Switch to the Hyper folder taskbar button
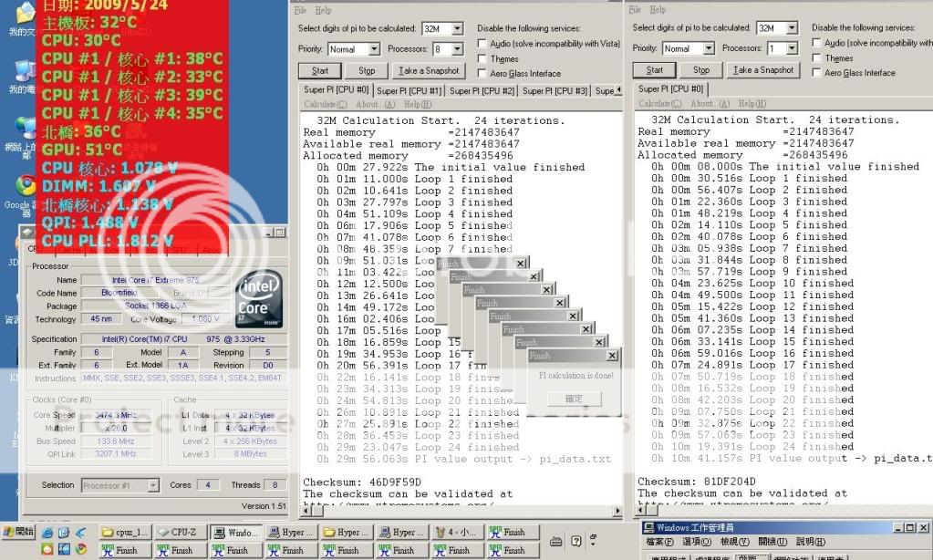Viewport: 933px width, 560px height. pyautogui.click(x=347, y=532)
